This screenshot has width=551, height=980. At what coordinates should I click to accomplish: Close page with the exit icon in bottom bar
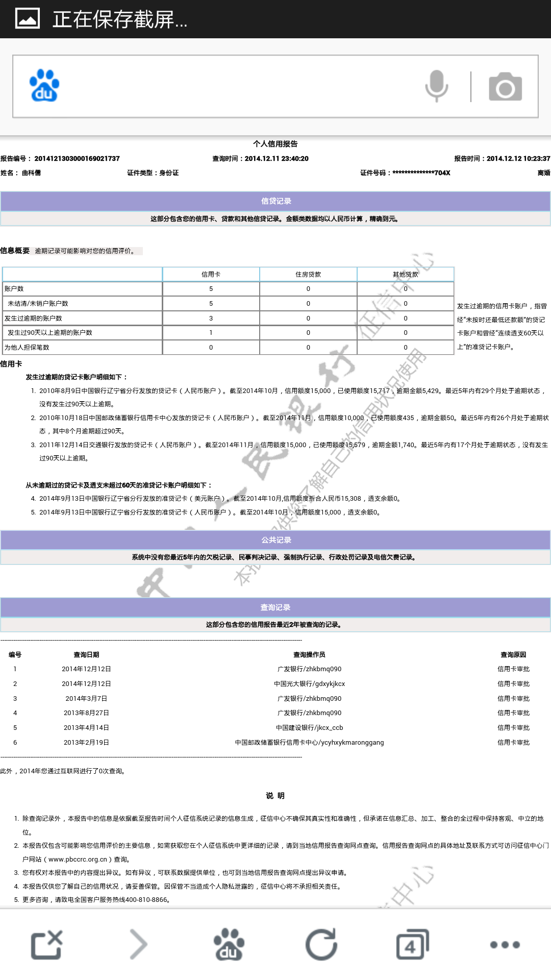[x=46, y=945]
